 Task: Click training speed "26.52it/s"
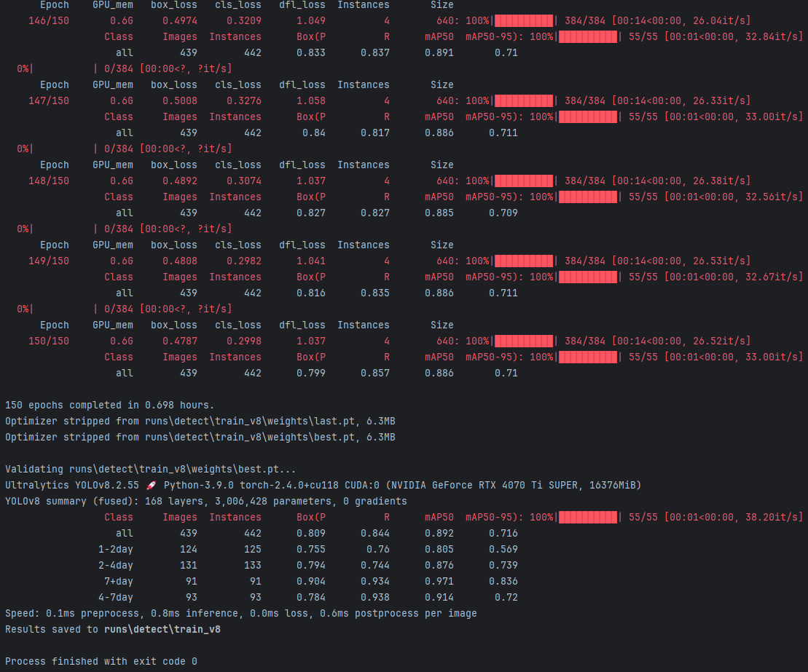[x=719, y=341]
